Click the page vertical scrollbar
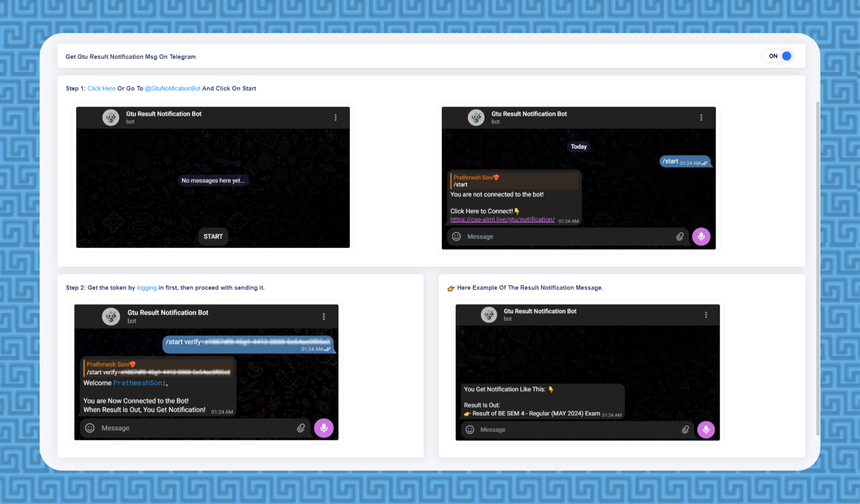Viewport: 860px width, 504px height. 817,268
